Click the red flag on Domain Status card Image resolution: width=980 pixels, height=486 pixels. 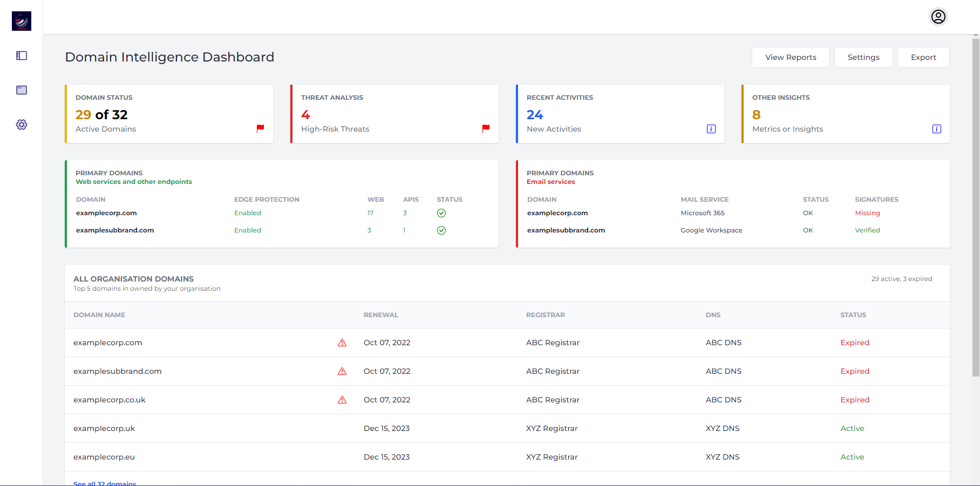click(x=261, y=128)
